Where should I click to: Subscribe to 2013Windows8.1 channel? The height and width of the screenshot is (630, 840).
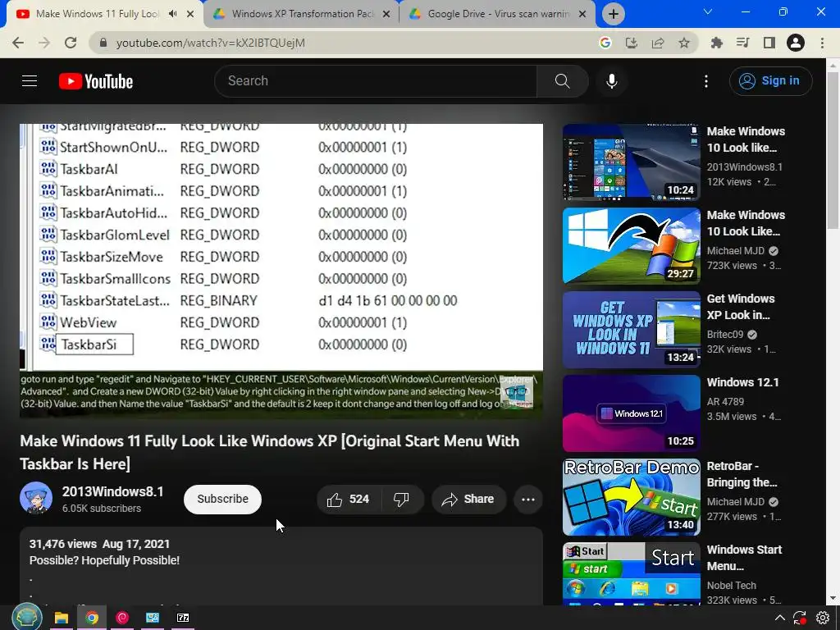point(222,499)
